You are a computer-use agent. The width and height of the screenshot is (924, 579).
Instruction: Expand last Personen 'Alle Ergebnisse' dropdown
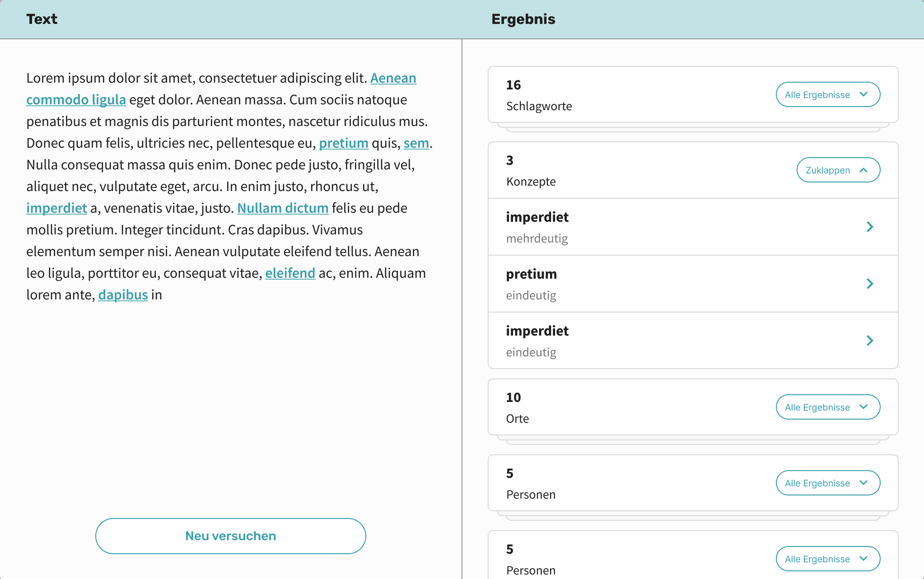pyautogui.click(x=827, y=559)
